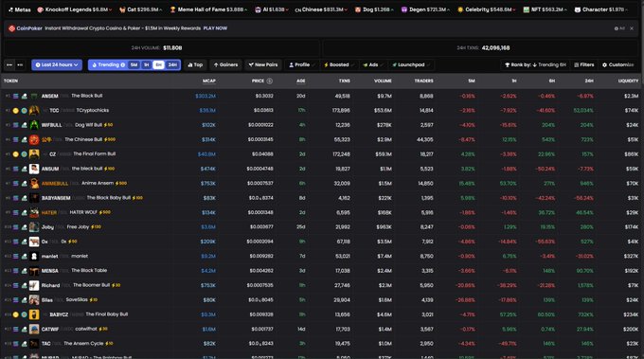Click the HATER token avatar icon
This screenshot has height=359, width=644.
pos(34,212)
